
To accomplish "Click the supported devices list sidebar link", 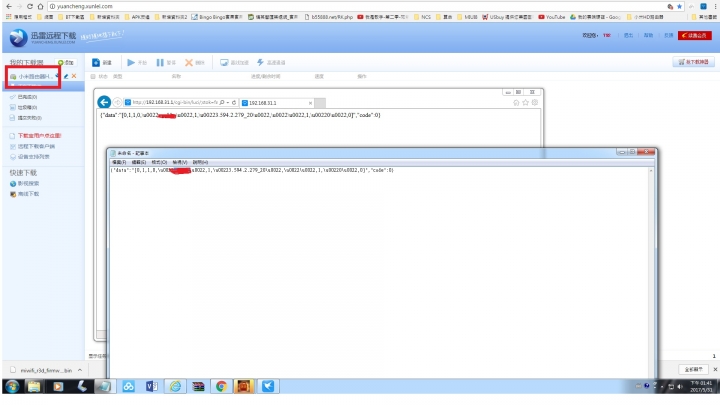I will point(29,157).
